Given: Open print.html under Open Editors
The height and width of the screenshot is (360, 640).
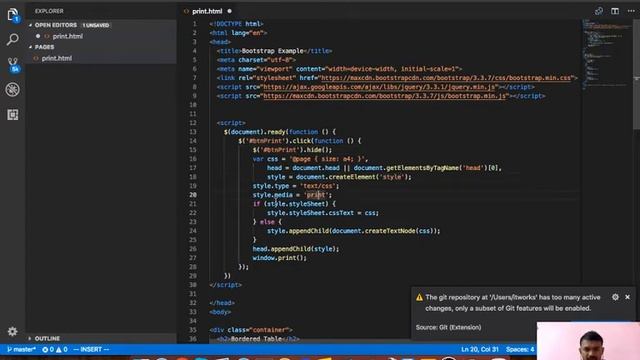Looking at the screenshot, I should coord(67,36).
